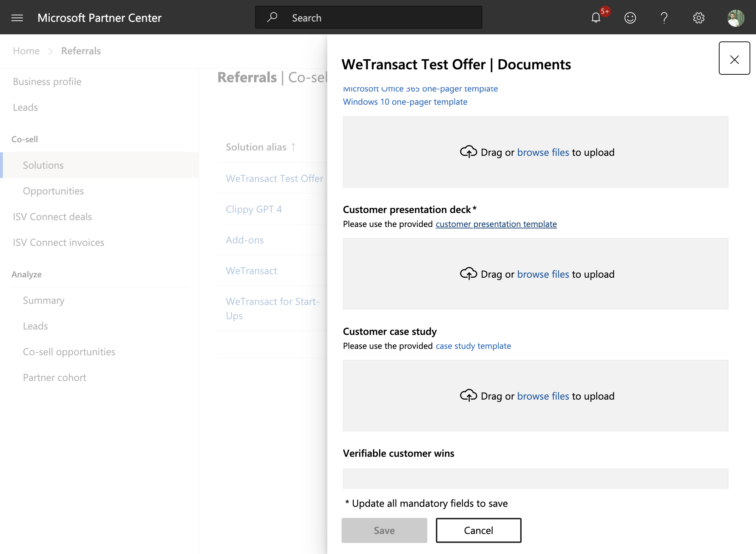
Task: Browse files in the one-pager upload area
Action: click(543, 152)
